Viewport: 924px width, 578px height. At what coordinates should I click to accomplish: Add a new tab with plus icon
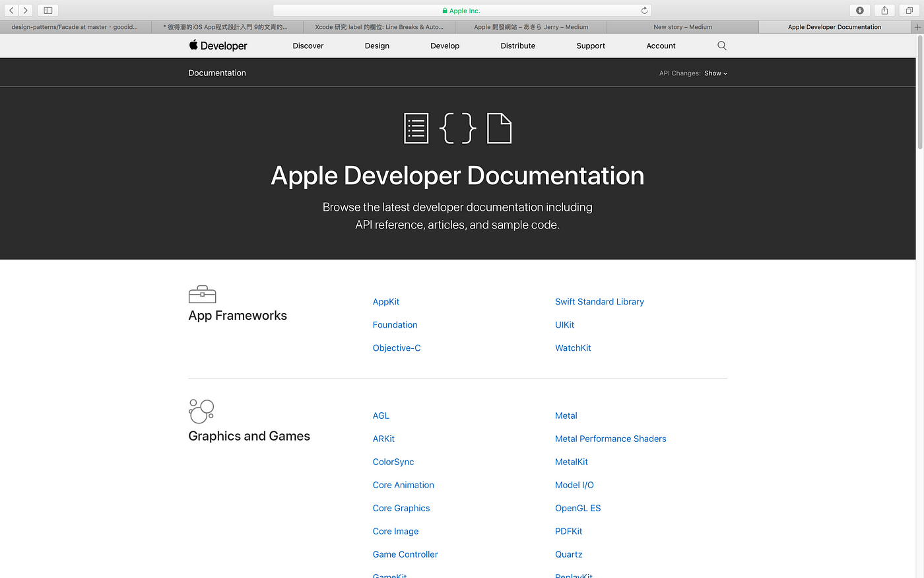coord(917,27)
